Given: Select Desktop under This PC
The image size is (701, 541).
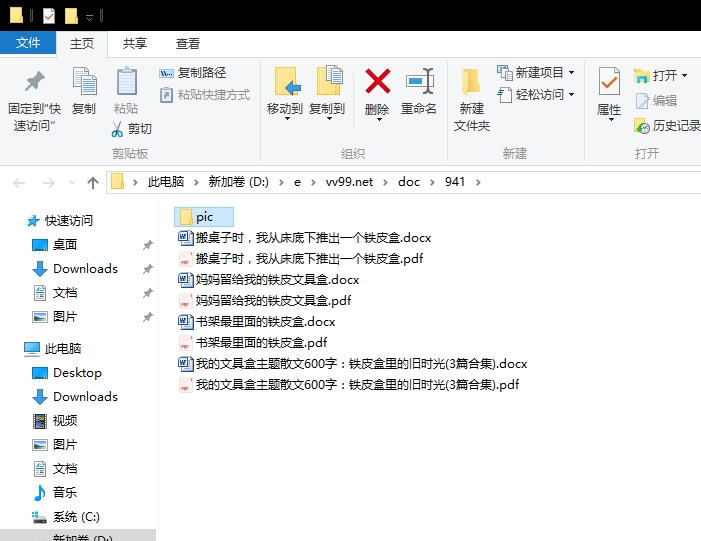Looking at the screenshot, I should 67,372.
